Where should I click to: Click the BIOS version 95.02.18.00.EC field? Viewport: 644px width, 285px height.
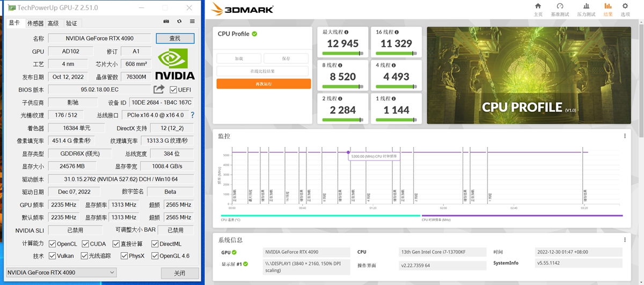(x=100, y=90)
